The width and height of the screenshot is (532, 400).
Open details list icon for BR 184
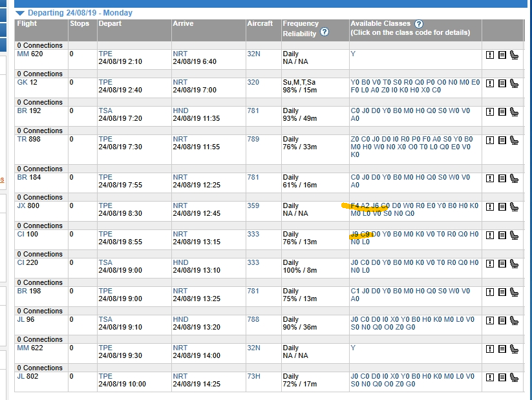pyautogui.click(x=502, y=178)
